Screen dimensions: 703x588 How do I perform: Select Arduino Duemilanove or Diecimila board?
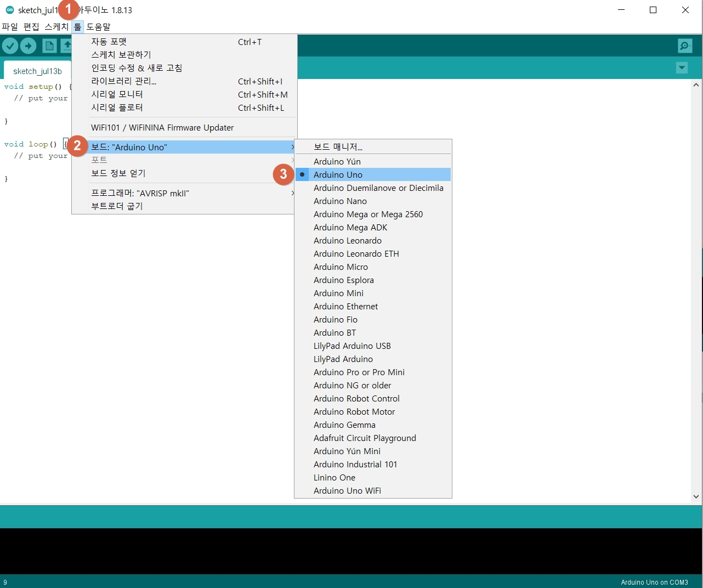(x=373, y=188)
